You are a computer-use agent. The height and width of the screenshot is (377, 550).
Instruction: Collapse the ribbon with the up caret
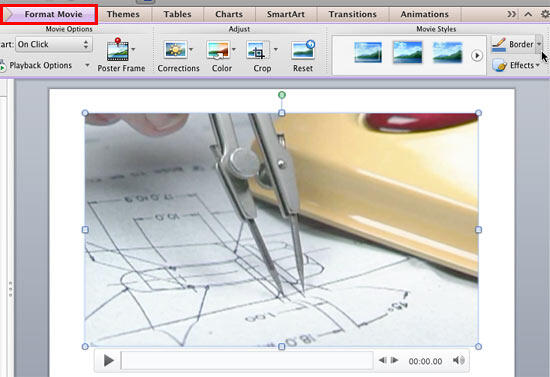528,14
